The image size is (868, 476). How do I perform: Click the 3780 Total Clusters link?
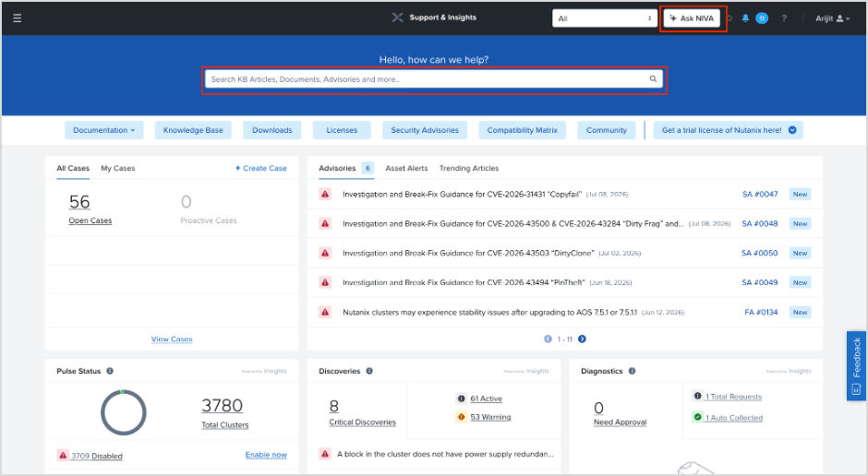[x=224, y=413]
